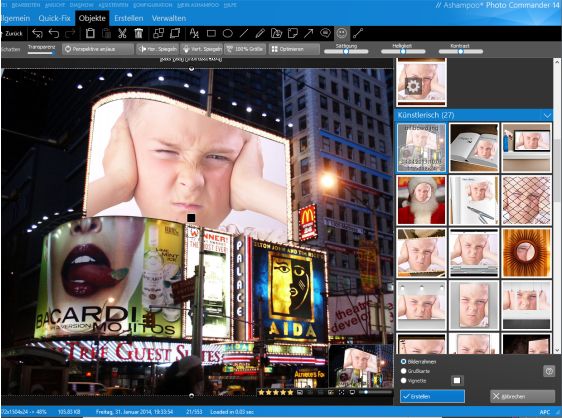Select the straight line tool
This screenshot has height=418, width=562.
(244, 33)
